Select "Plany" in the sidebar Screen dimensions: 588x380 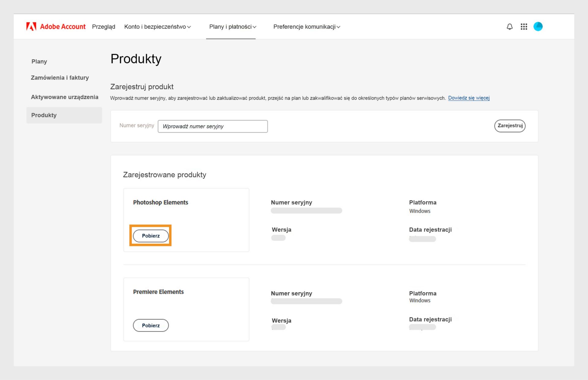click(39, 61)
